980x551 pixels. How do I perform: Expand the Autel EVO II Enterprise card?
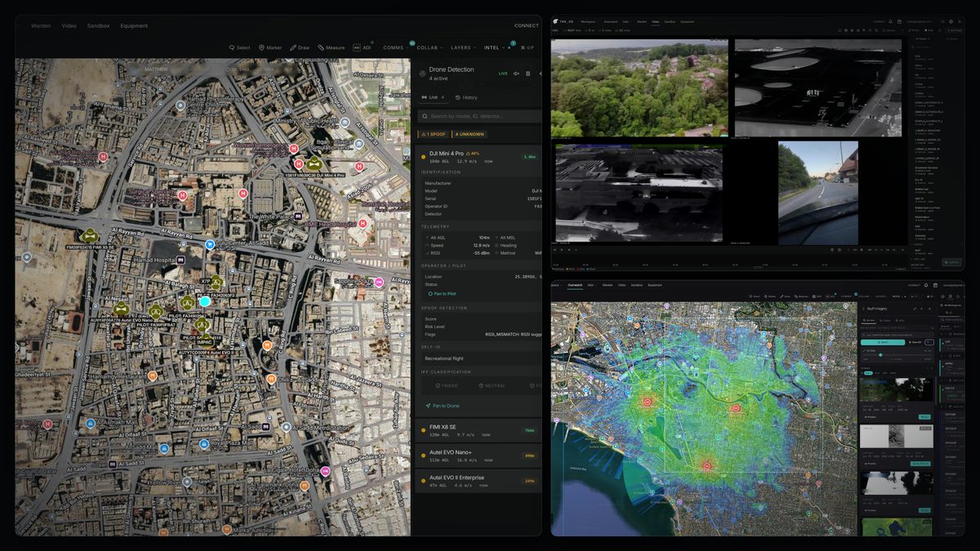(479, 481)
